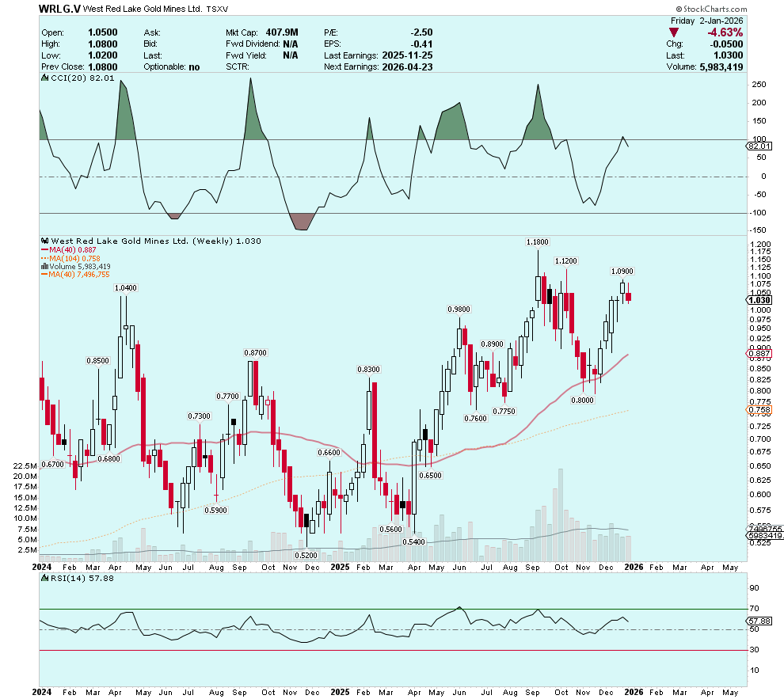Click the 0.8900 high price annotation
The image size is (784, 699).
point(492,344)
